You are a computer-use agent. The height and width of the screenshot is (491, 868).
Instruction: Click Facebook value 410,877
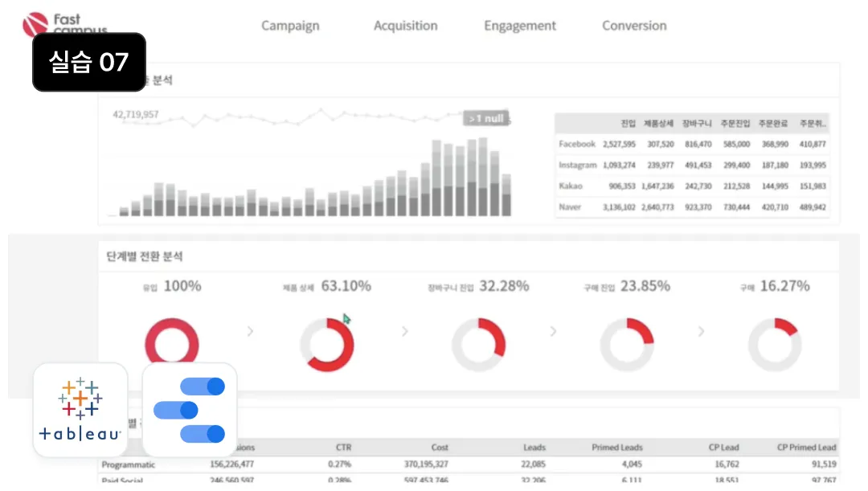click(x=812, y=144)
